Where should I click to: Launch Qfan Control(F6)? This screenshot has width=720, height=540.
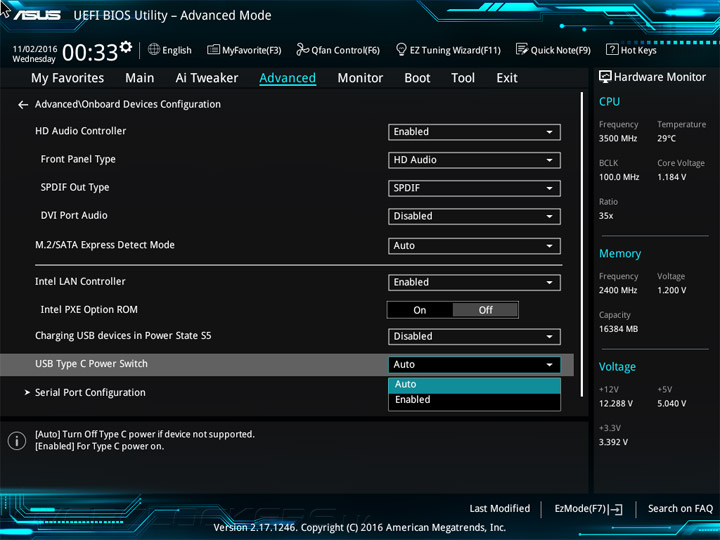pyautogui.click(x=345, y=50)
